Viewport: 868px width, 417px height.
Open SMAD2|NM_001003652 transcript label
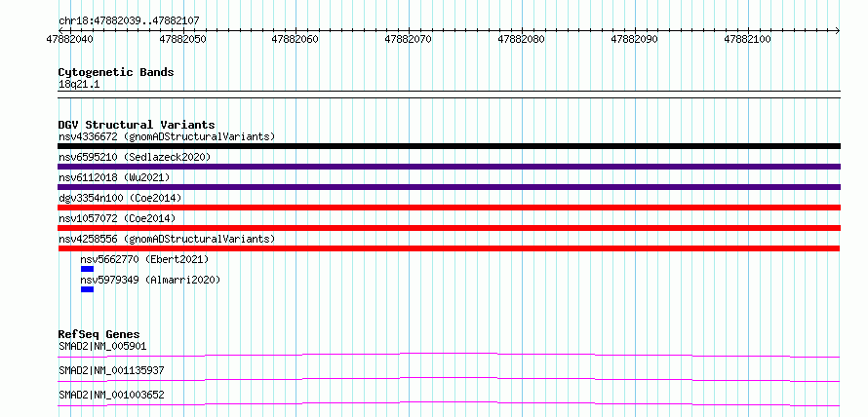(x=111, y=395)
